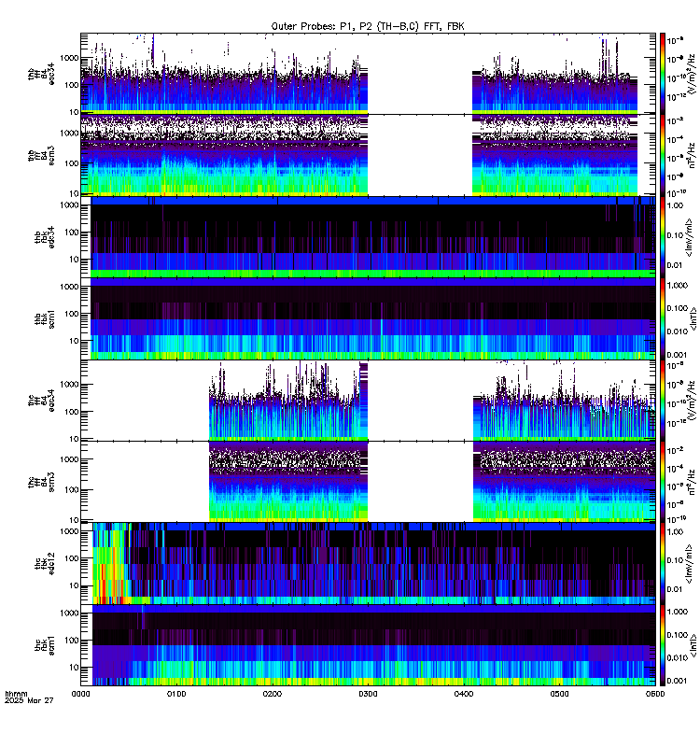Click the '<|mV/m|>' unit label of thb edc34

coord(689,237)
